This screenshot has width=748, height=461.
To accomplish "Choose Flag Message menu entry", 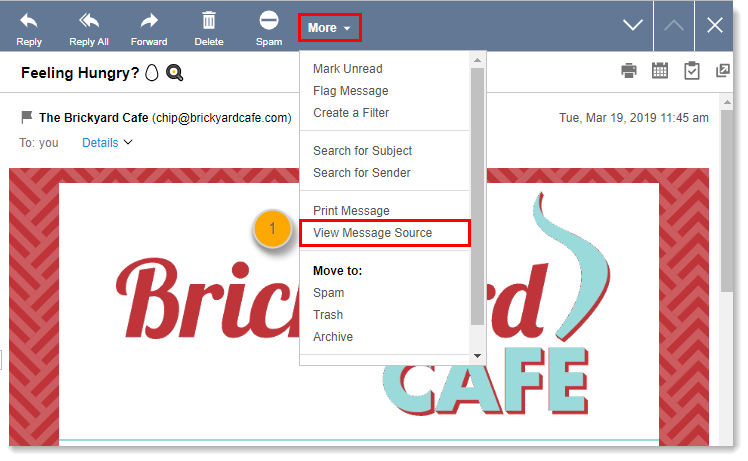I will click(351, 91).
